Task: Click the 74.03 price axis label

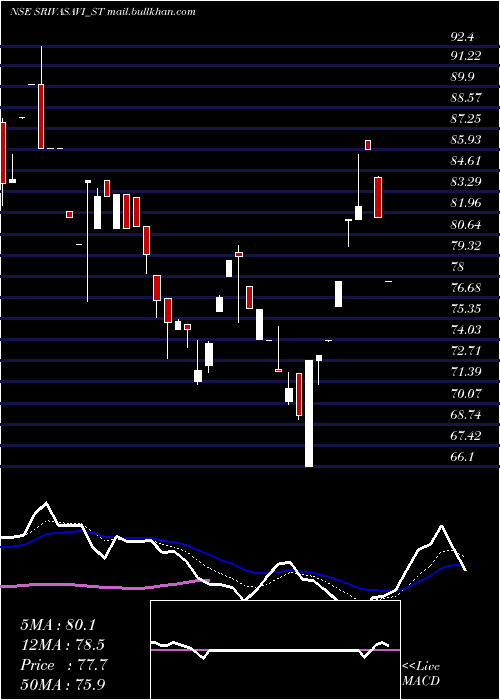Action: click(x=466, y=330)
